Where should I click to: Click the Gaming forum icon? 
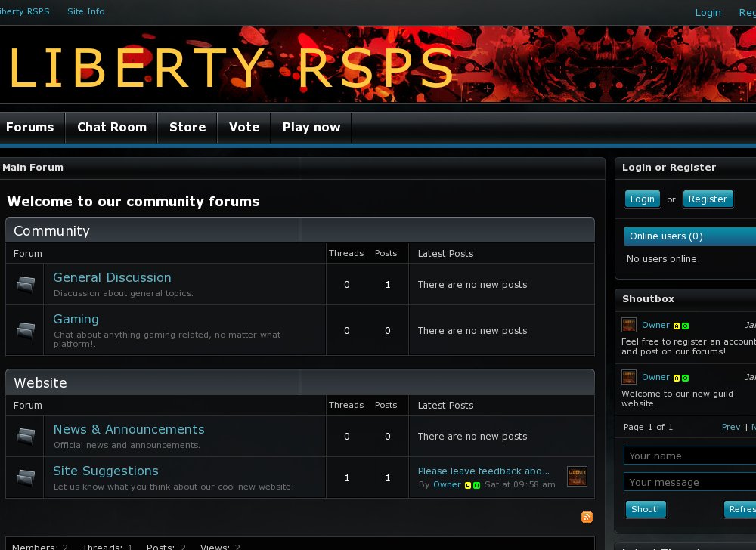point(25,330)
